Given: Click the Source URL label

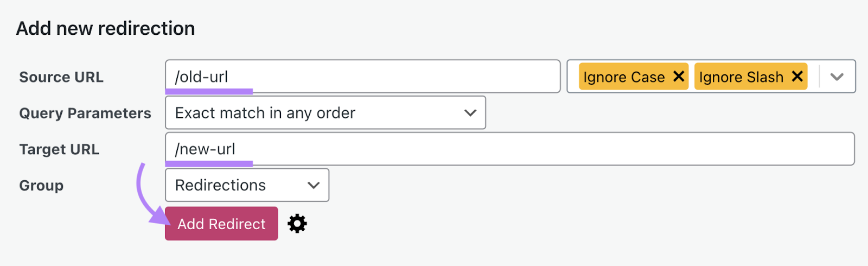Looking at the screenshot, I should [61, 77].
